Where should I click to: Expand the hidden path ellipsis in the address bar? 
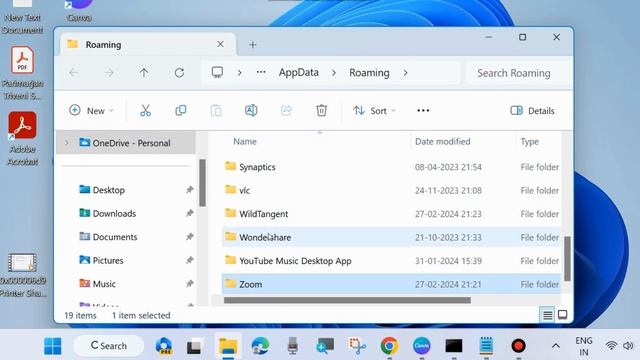[261, 72]
